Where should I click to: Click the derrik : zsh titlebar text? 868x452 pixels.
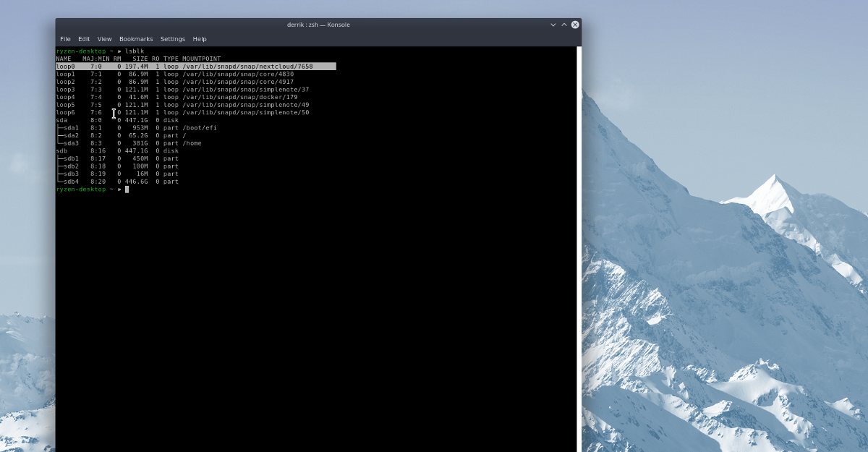(x=318, y=25)
